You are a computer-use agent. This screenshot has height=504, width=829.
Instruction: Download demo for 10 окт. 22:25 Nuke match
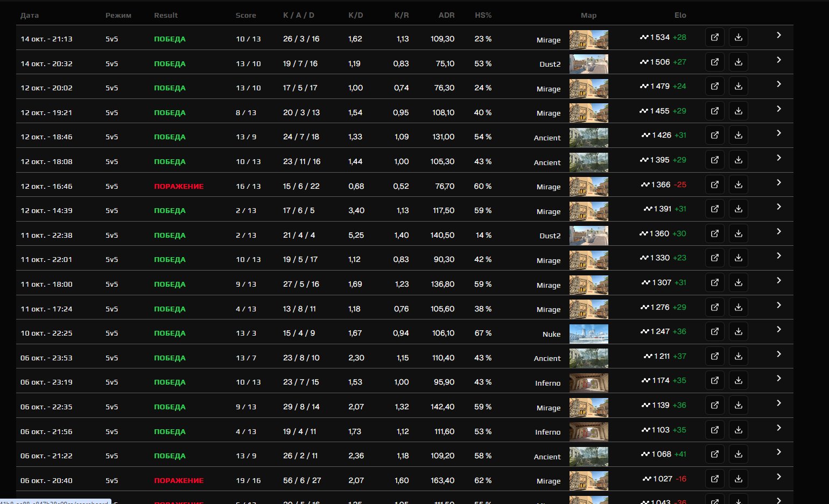tap(738, 332)
